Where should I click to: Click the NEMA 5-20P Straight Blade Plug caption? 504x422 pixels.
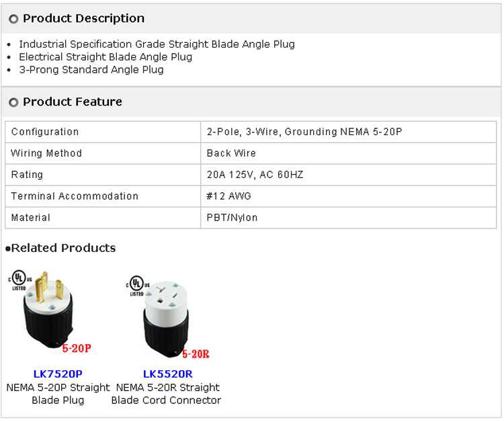pos(58,394)
